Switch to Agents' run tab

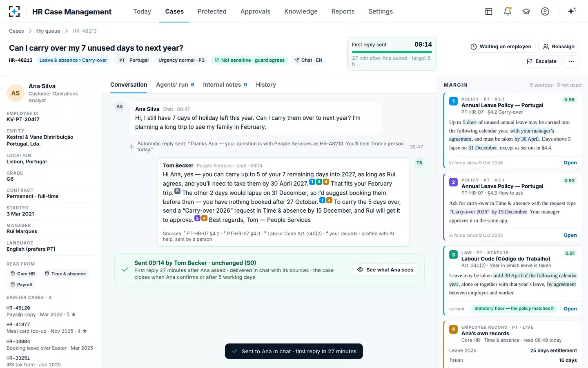point(175,85)
